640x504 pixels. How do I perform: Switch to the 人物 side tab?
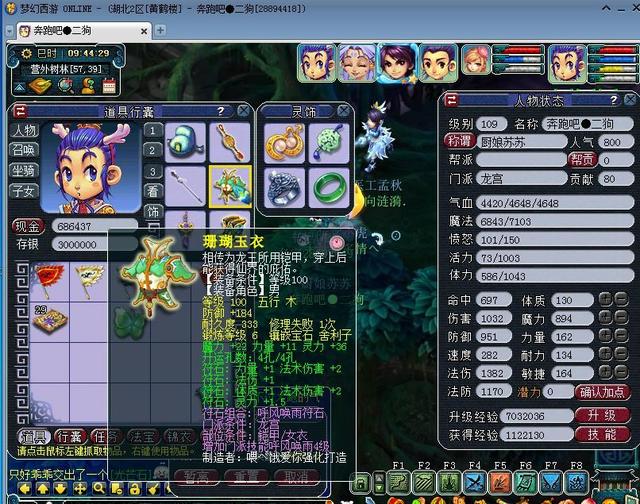[24, 131]
